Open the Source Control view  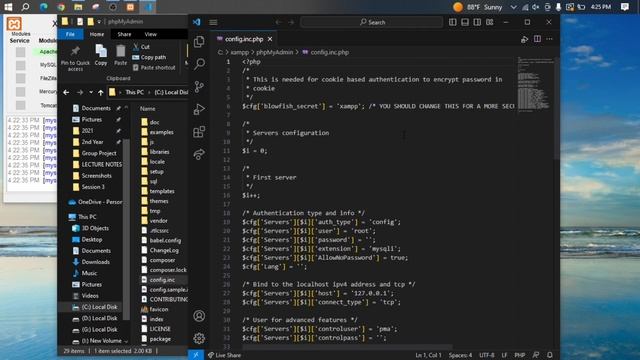tap(199, 87)
